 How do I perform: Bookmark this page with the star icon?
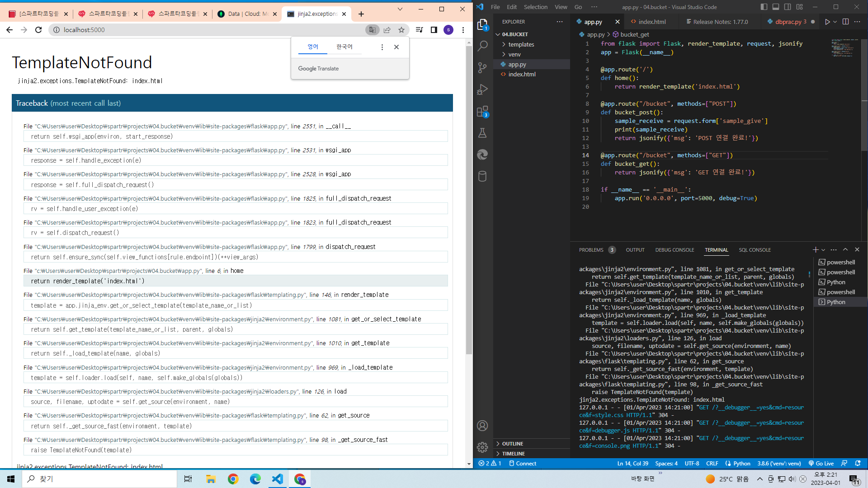pyautogui.click(x=401, y=30)
